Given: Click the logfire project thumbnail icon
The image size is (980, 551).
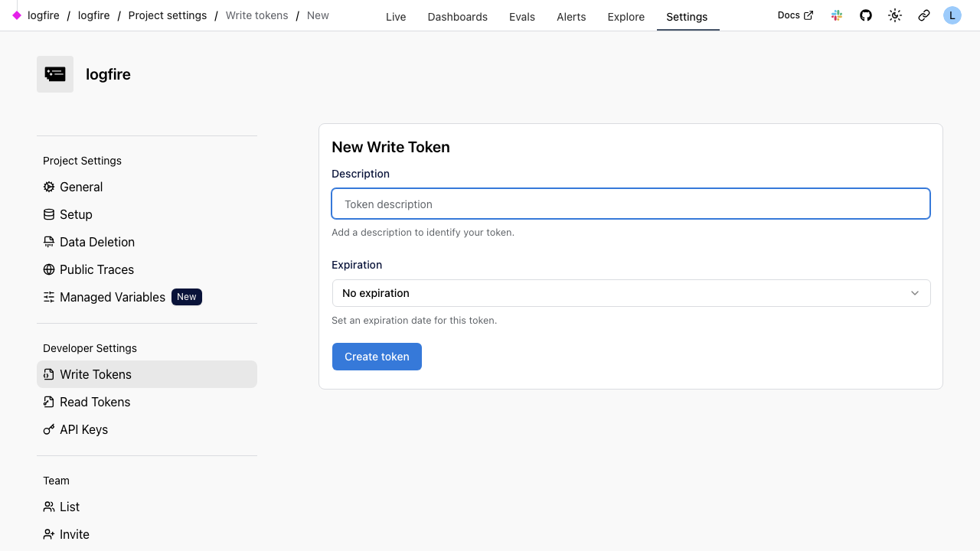Looking at the screenshot, I should pos(55,74).
